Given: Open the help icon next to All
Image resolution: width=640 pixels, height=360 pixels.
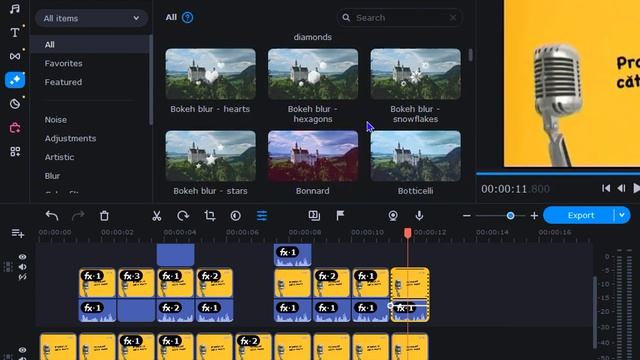Looking at the screenshot, I should (187, 18).
